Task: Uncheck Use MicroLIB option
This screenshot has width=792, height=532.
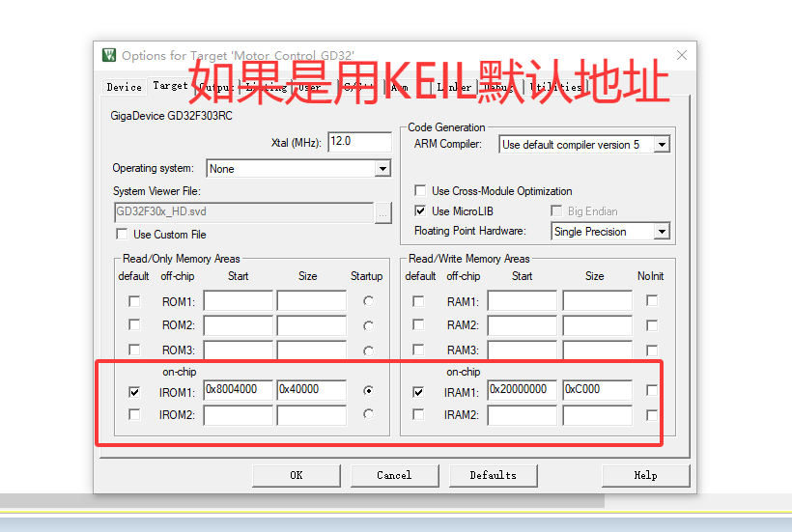Action: [420, 210]
